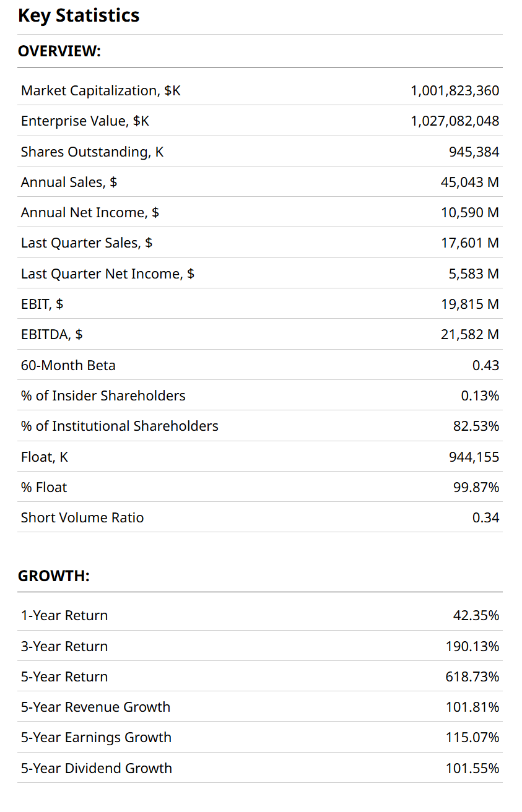Click the Short Volume Ratio label

tap(82, 517)
